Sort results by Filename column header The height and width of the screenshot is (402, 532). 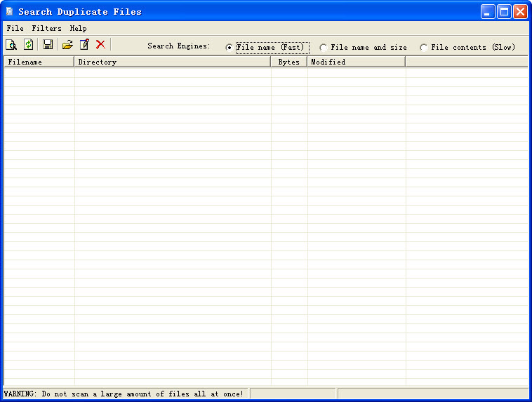39,62
